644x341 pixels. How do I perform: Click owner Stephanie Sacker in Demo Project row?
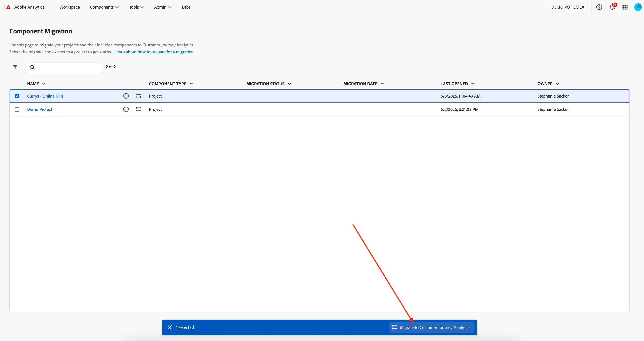tap(553, 109)
